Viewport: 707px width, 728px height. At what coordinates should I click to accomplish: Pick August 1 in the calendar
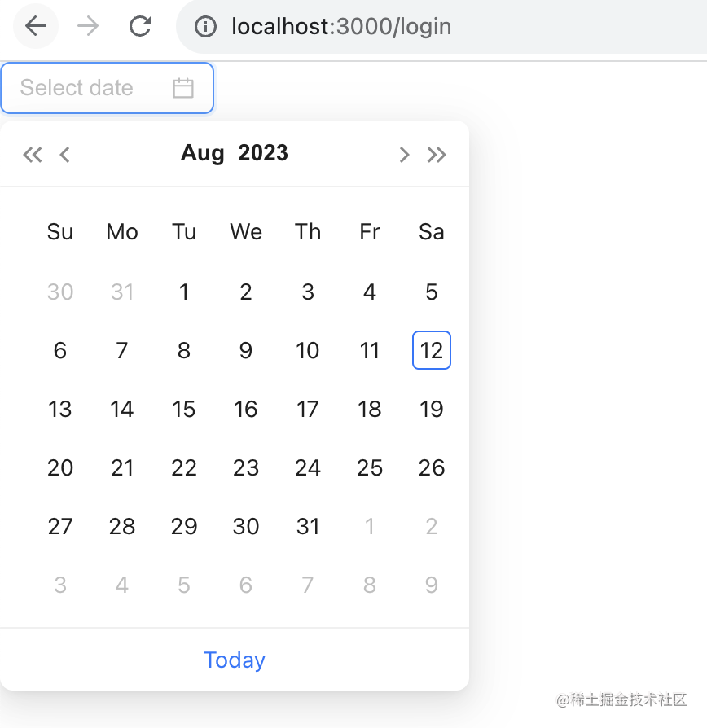coord(184,292)
